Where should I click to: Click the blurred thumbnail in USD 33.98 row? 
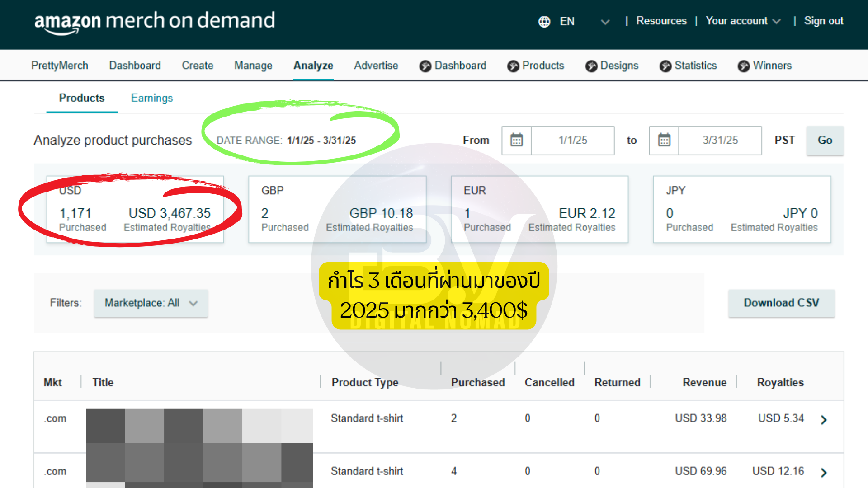point(199,426)
